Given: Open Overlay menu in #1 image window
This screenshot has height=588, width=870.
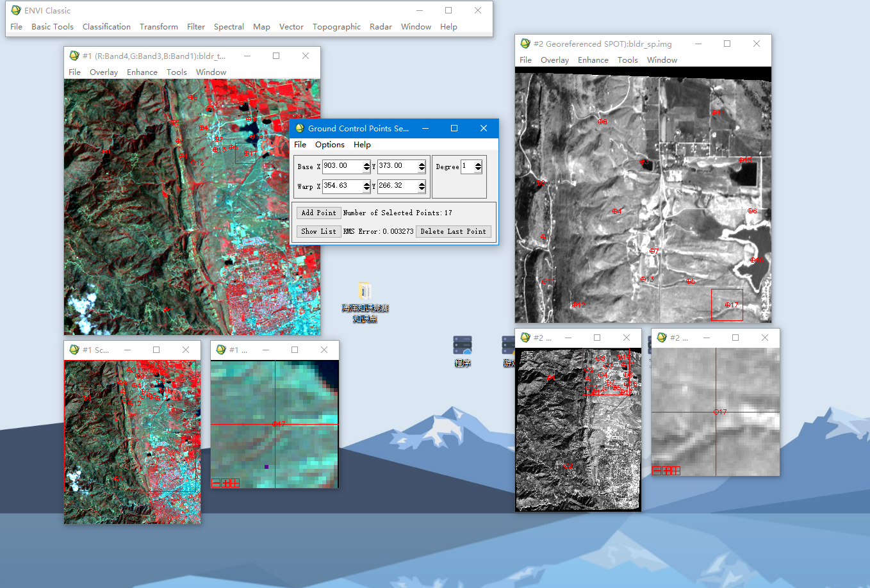Looking at the screenshot, I should (104, 72).
